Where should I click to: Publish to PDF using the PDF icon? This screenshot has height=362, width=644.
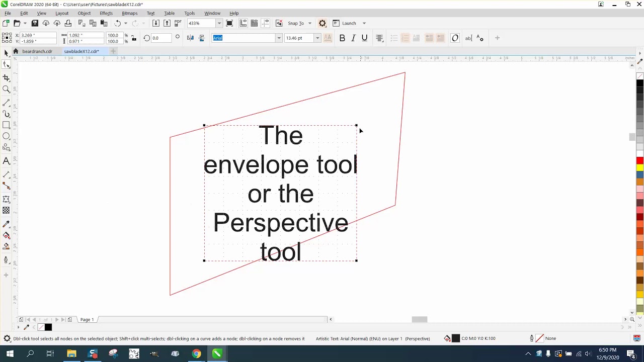click(178, 23)
